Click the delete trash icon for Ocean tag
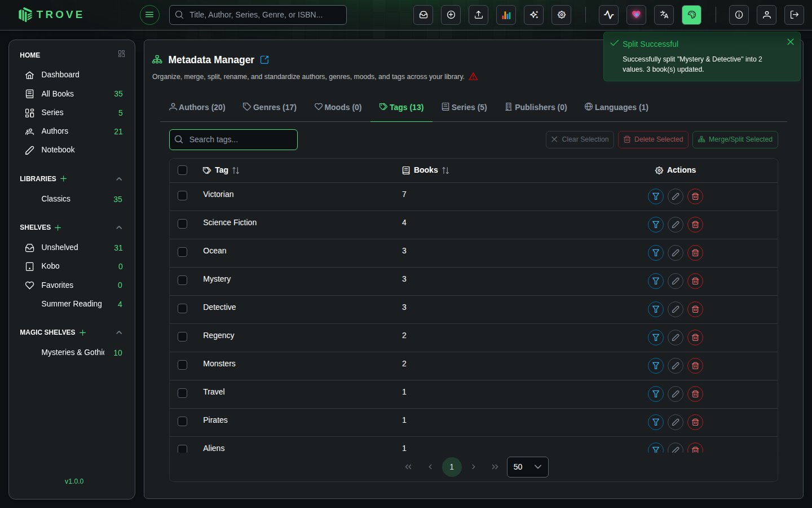The width and height of the screenshot is (812, 508). 695,253
